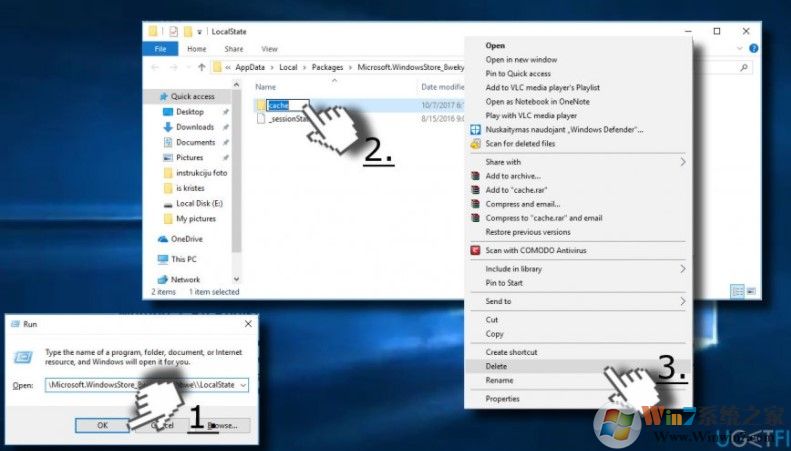Open Pictures in the sidebar
The width and height of the screenshot is (791, 451).
pos(189,157)
